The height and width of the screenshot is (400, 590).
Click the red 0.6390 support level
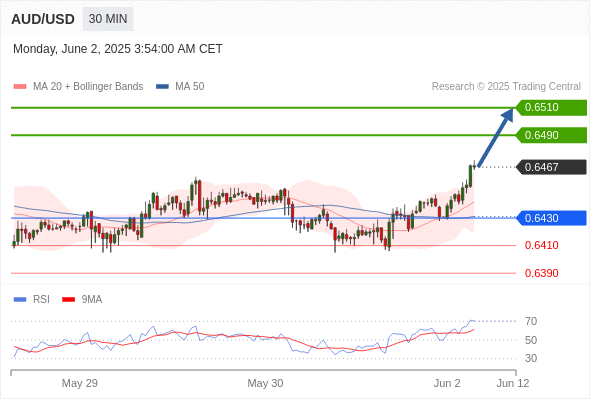tap(541, 273)
